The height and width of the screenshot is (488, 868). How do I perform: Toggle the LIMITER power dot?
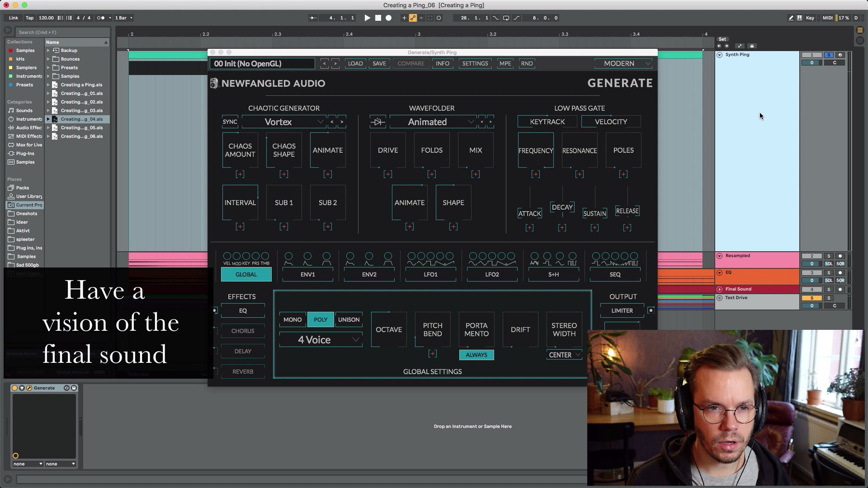pyautogui.click(x=651, y=310)
